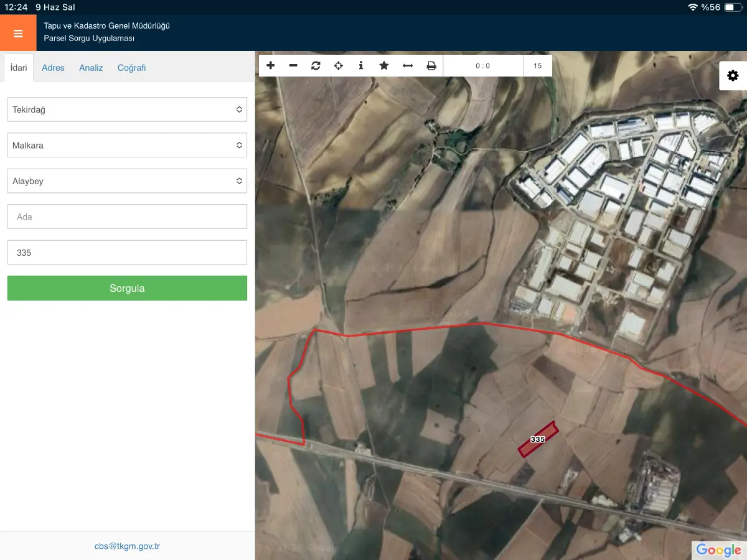The height and width of the screenshot is (560, 747).
Task: Open favorites star in map toolbar
Action: click(384, 65)
